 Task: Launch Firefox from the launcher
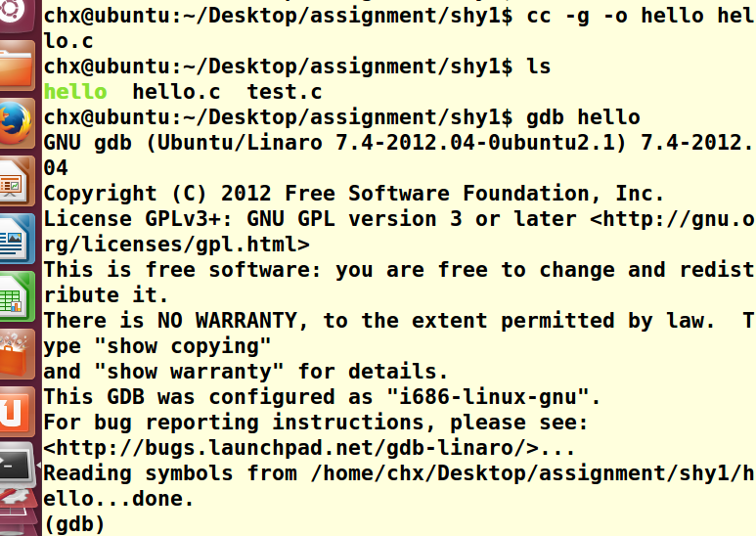[x=15, y=124]
